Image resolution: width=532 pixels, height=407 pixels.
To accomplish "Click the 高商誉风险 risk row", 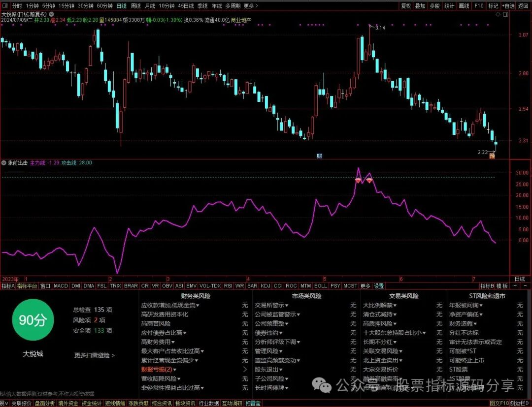I will coord(156,324).
